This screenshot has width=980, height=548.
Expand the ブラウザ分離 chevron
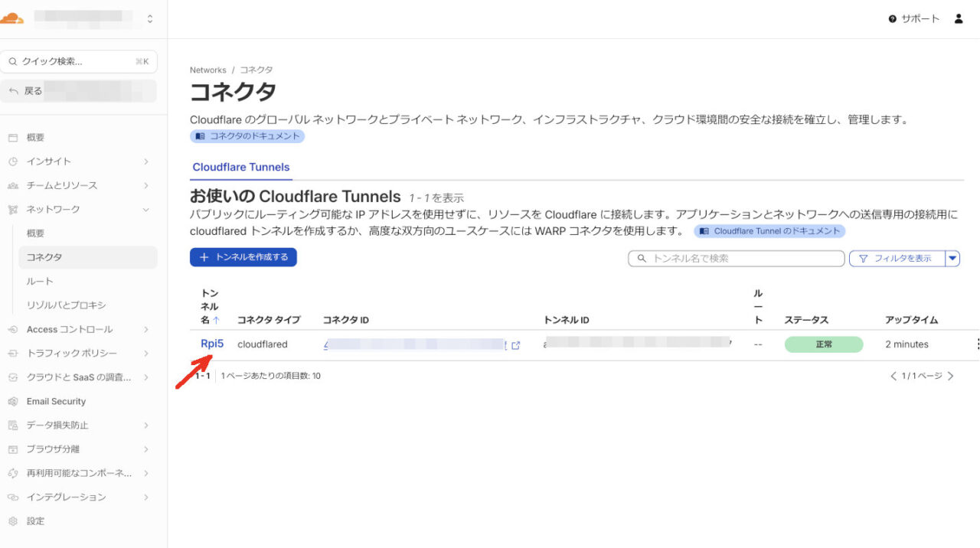[x=146, y=449]
